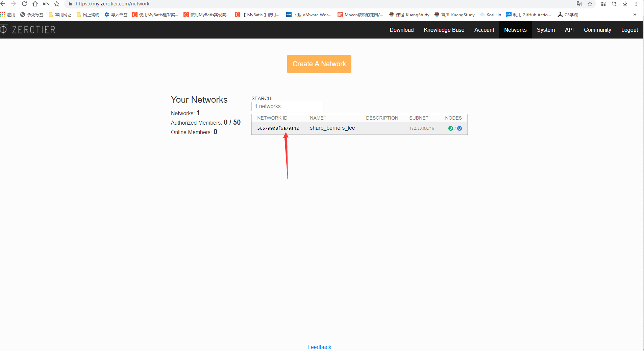
Task: Click the subnet 172.30.0.0/16 cell
Action: click(422, 128)
